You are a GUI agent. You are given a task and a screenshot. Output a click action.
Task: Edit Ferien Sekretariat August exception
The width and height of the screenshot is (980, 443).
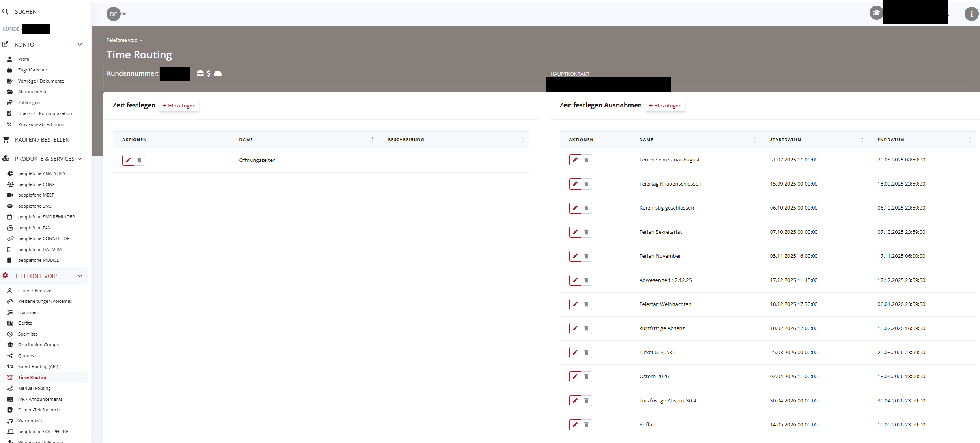coord(575,160)
